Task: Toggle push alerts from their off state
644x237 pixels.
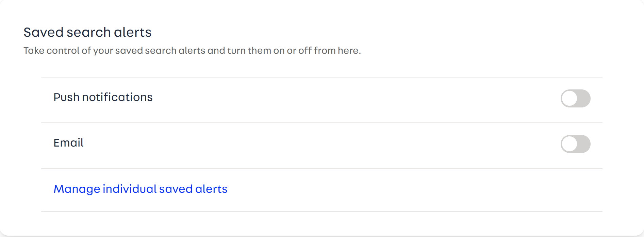Action: click(x=575, y=98)
